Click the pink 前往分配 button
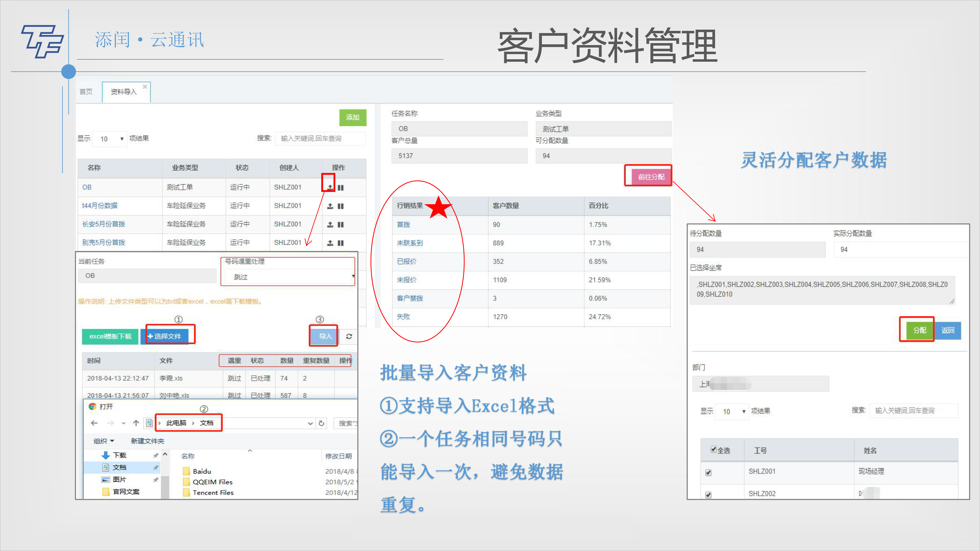 651,177
